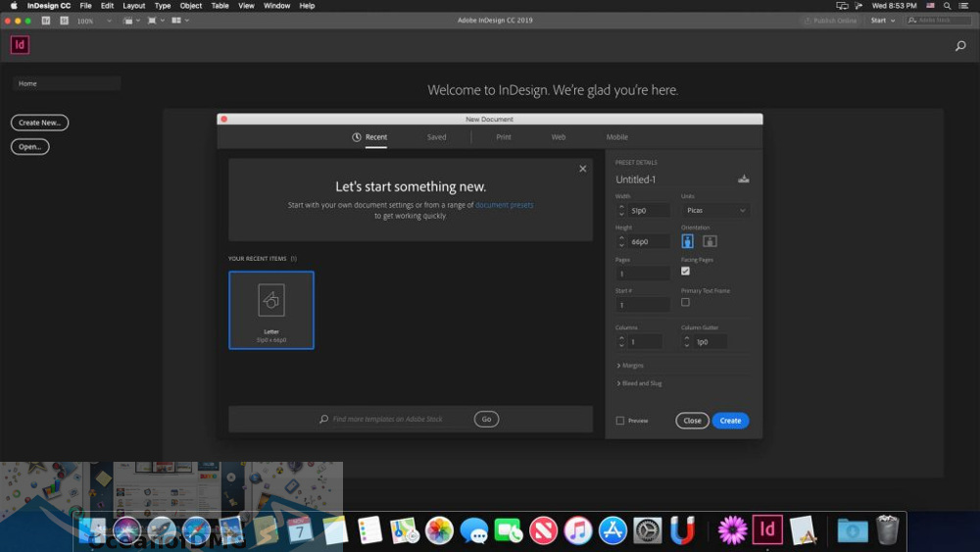
Task: Open Adobe Stock from the St icon
Action: [65, 21]
